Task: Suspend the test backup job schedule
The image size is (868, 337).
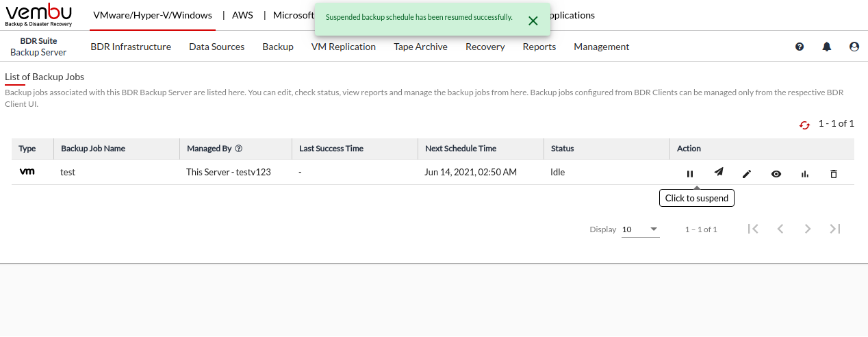Action: 690,173
